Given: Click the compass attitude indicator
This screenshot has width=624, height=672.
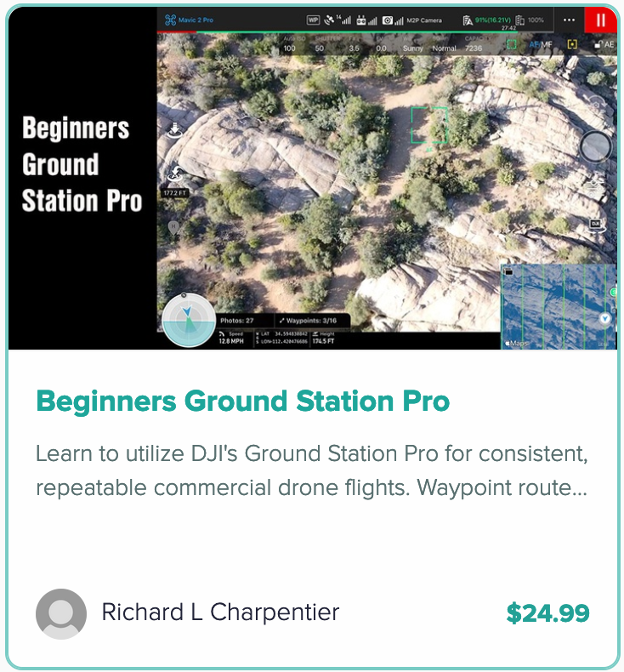Looking at the screenshot, I should click(189, 320).
